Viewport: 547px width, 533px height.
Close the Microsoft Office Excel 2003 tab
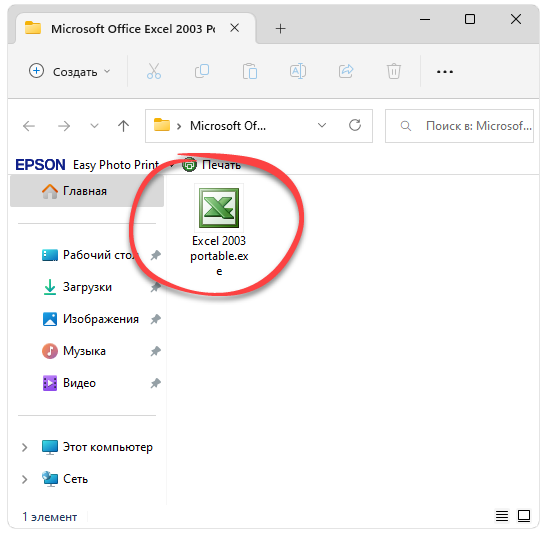pos(235,28)
